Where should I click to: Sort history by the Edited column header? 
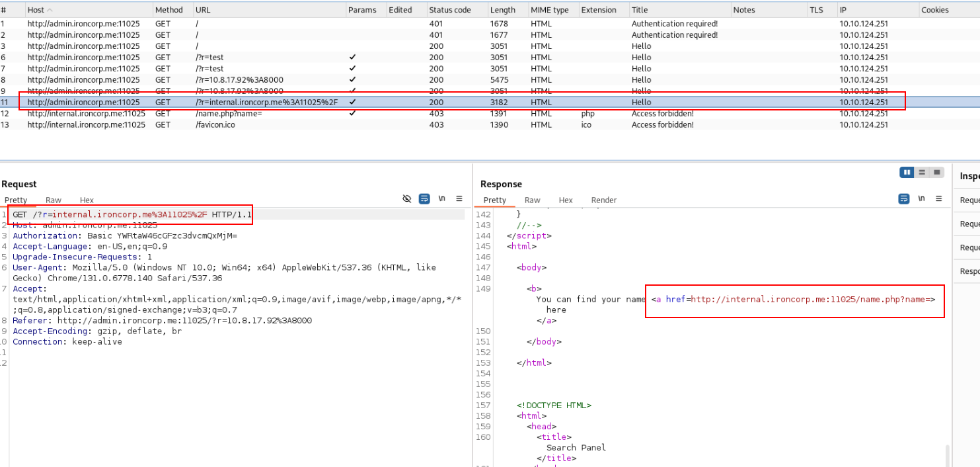405,10
